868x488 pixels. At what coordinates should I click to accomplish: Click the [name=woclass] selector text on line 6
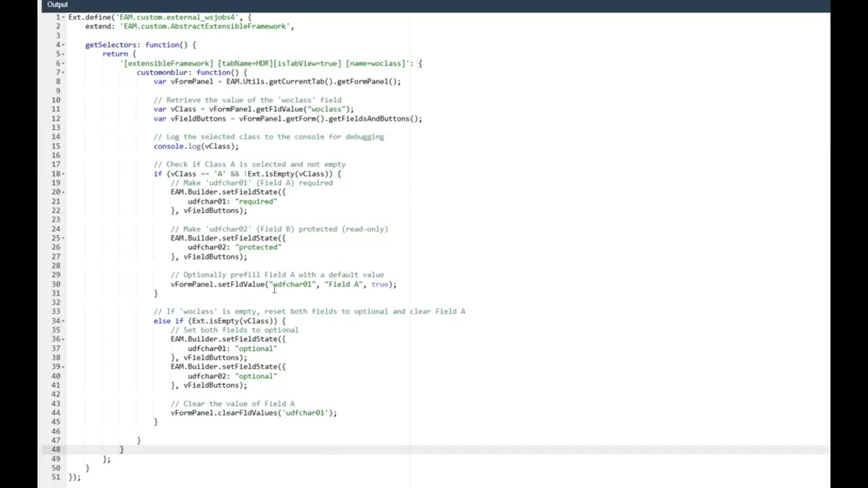377,63
